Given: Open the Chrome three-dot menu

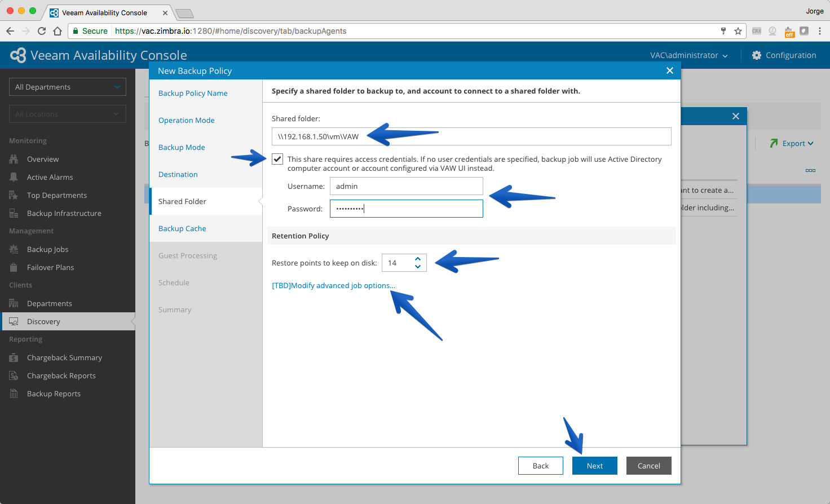Looking at the screenshot, I should (820, 31).
